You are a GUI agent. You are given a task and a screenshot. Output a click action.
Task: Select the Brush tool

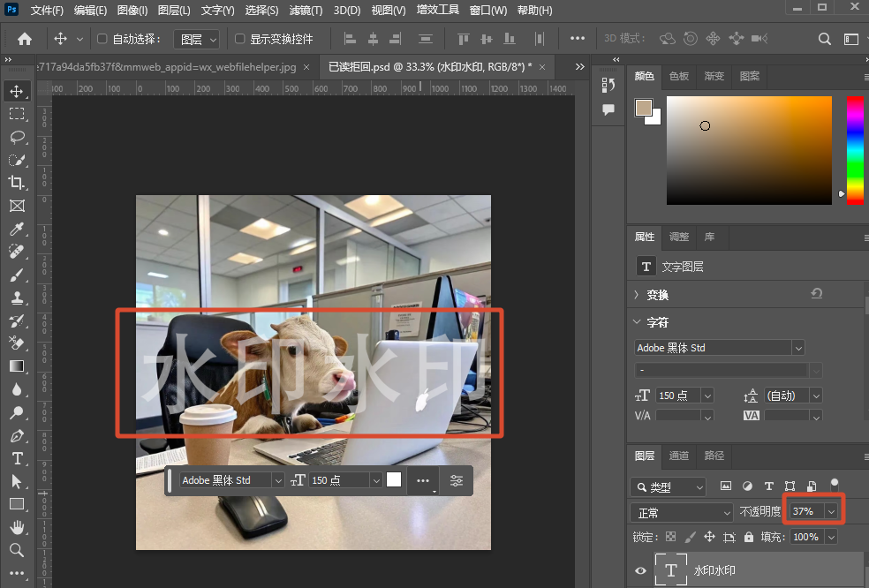point(17,275)
